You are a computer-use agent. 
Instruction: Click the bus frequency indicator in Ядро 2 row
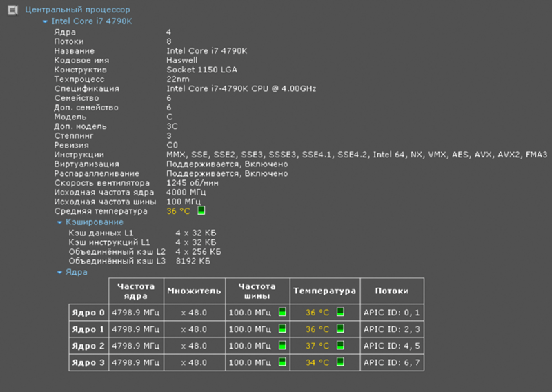(282, 346)
